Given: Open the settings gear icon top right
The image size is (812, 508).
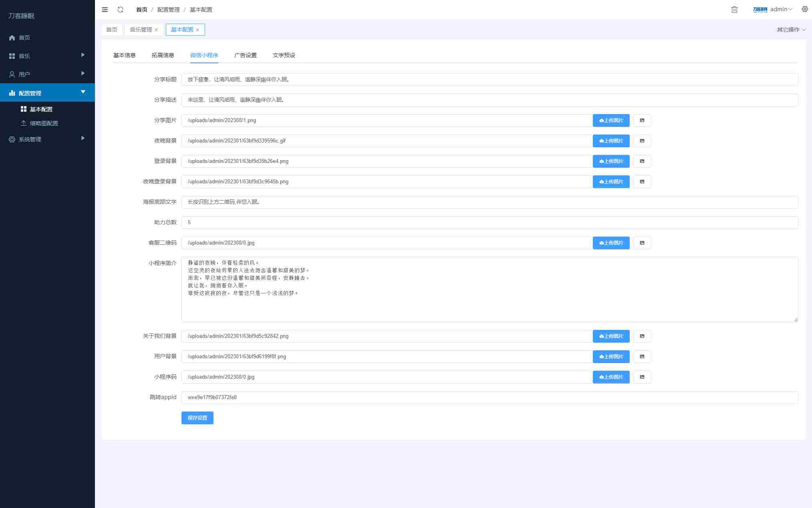Looking at the screenshot, I should (x=804, y=10).
